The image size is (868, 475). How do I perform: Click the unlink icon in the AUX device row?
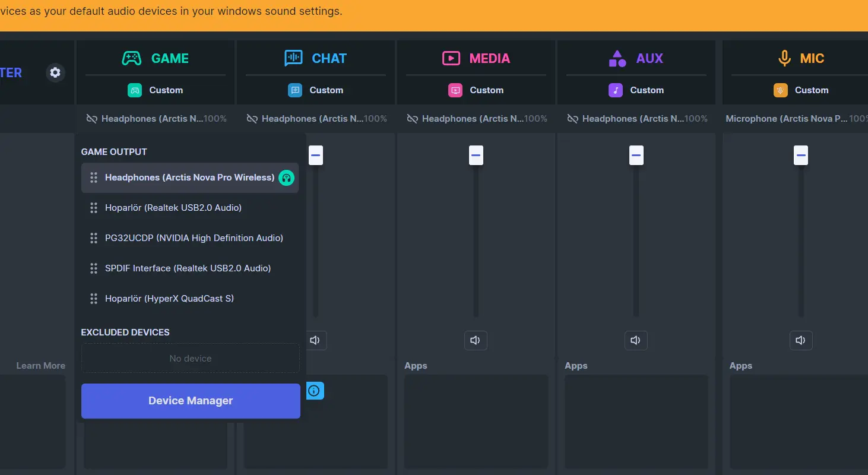[x=572, y=119]
